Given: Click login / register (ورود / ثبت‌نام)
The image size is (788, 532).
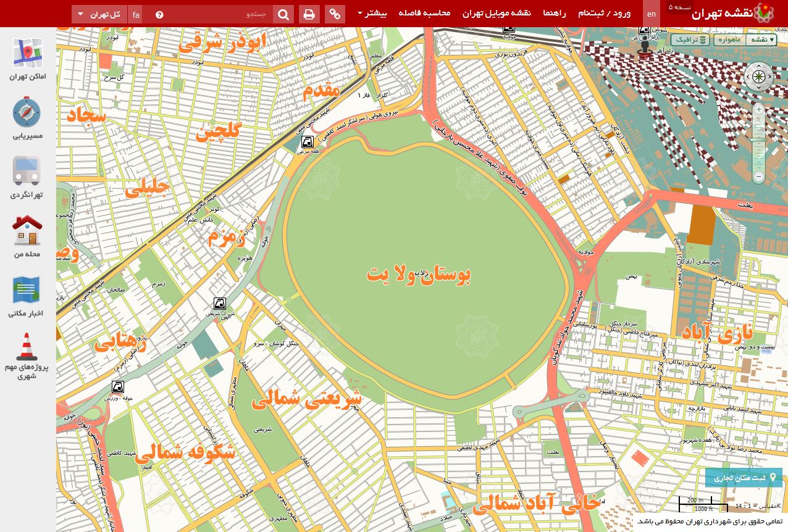Looking at the screenshot, I should tap(605, 13).
